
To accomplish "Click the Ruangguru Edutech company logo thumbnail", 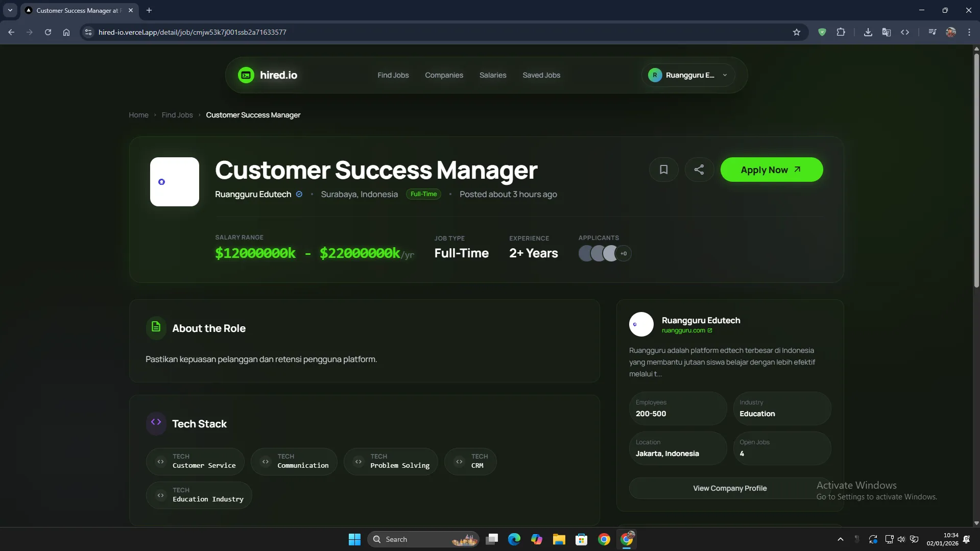I will coord(174,182).
